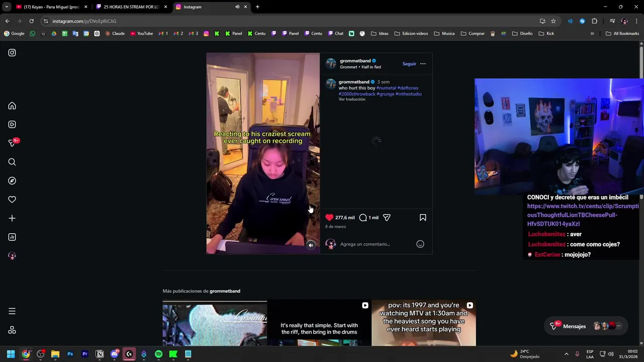Go back in browser
The width and height of the screenshot is (644, 362).
pos(7,21)
